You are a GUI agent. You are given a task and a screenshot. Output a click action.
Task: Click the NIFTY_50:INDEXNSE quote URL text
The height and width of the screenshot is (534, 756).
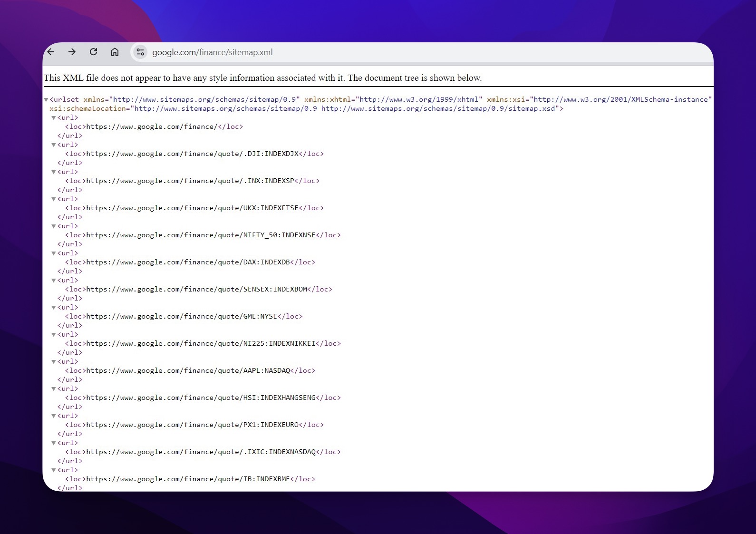point(201,235)
